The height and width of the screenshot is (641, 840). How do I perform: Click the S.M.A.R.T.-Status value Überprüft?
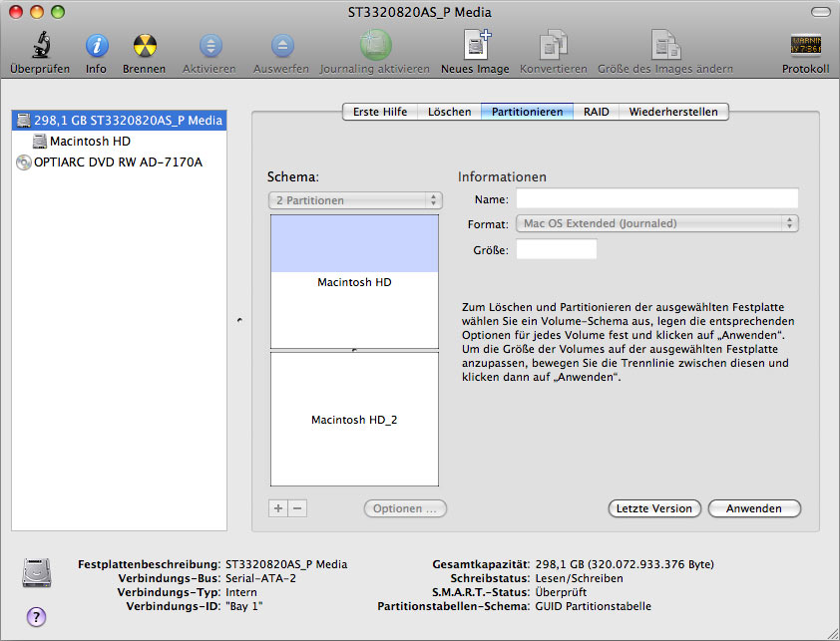pos(561,592)
